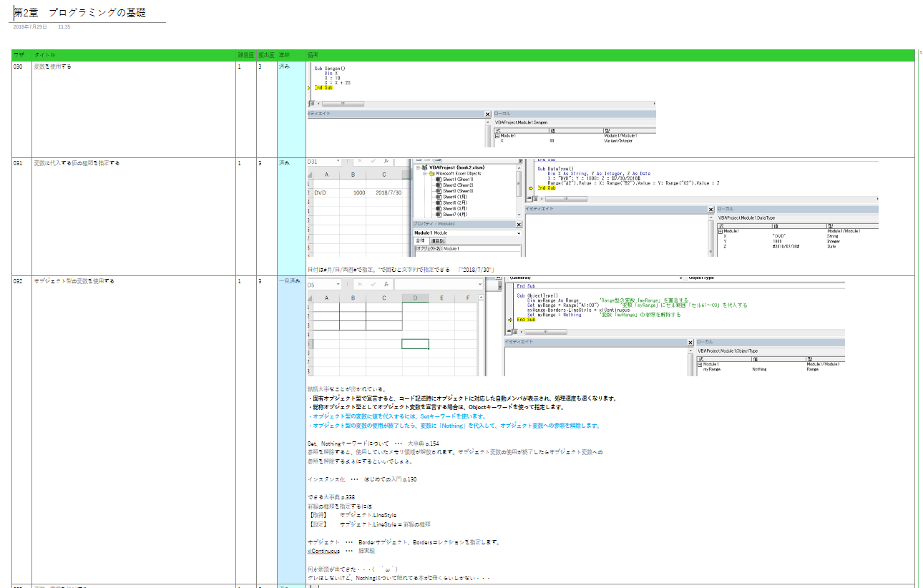Collapse the VBAProject (book2.xlsm) tree node
Image resolution: width=923 pixels, height=588 pixels.
tap(416, 167)
